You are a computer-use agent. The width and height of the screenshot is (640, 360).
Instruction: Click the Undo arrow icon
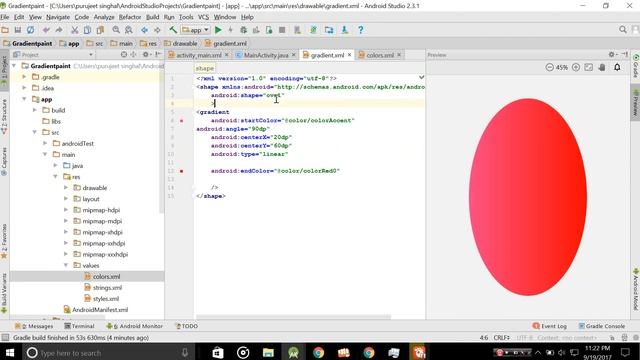point(46,30)
